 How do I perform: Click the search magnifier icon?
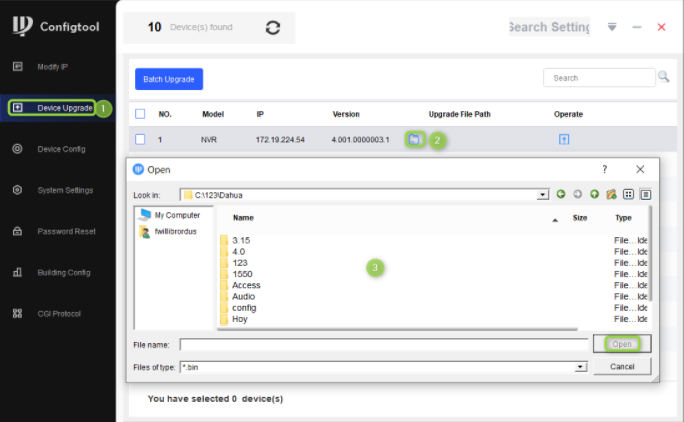[663, 77]
